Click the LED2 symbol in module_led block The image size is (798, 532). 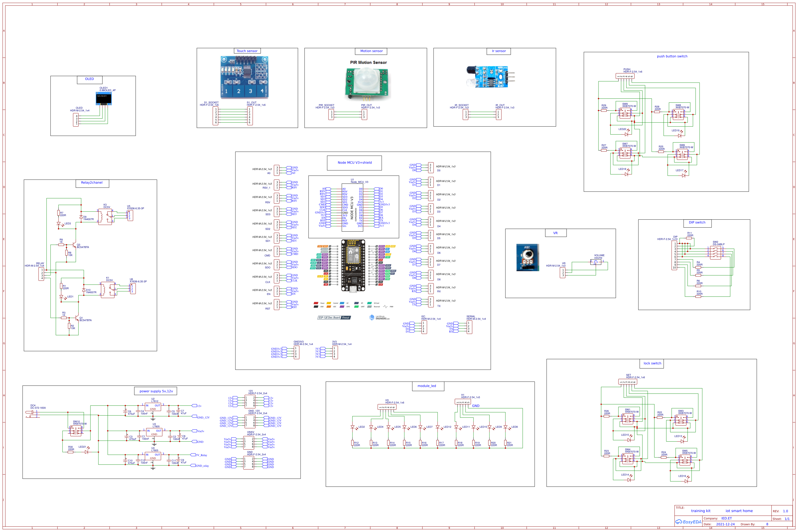click(x=353, y=427)
